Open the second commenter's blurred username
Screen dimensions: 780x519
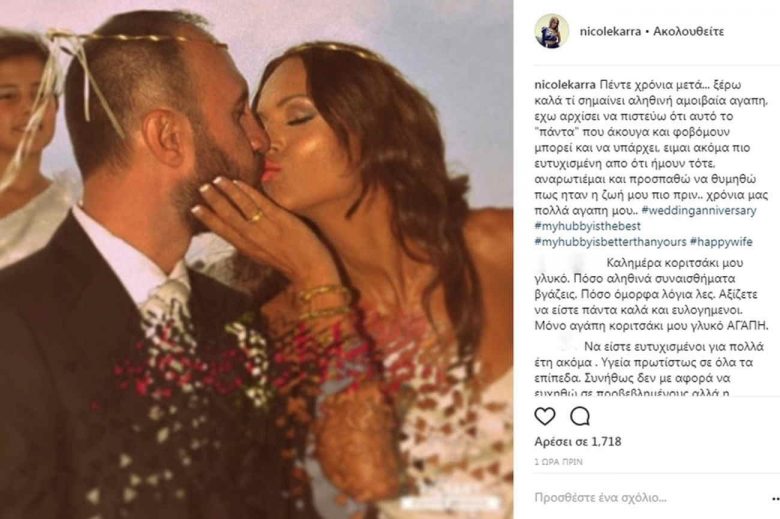point(556,346)
